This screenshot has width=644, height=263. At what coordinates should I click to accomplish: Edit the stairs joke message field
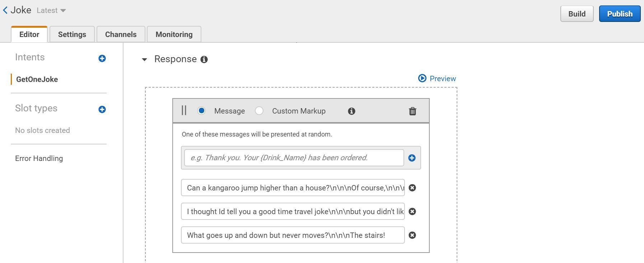293,235
